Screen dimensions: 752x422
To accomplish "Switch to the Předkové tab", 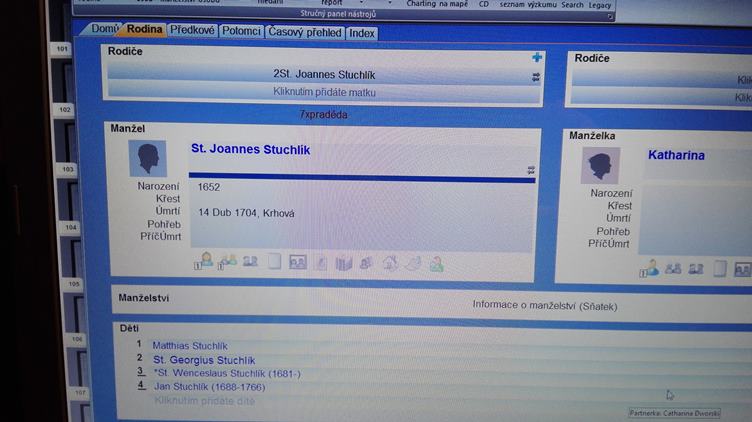I will click(x=191, y=31).
